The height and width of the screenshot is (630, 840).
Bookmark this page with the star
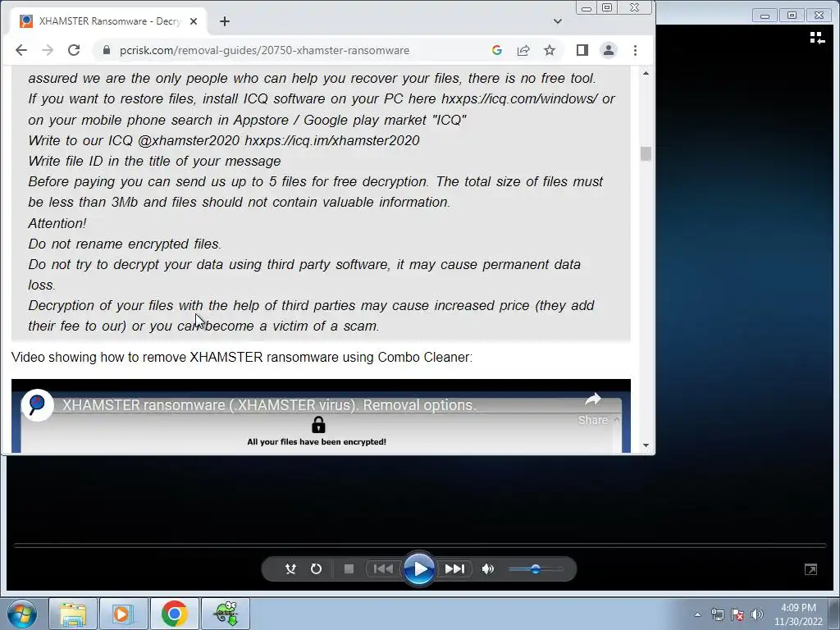point(550,50)
